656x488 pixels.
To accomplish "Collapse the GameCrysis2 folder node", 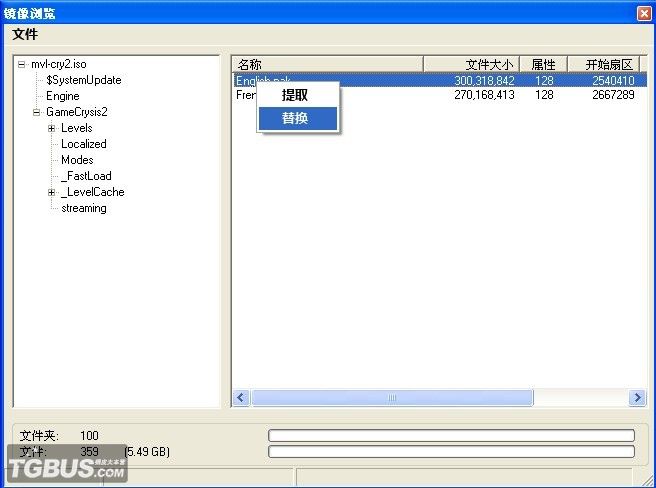I will click(x=36, y=112).
